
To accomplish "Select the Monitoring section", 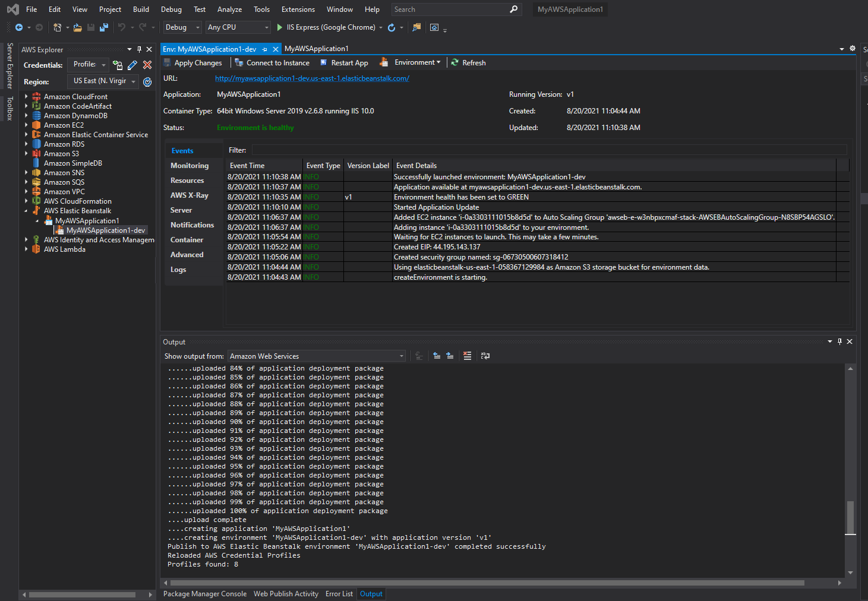I will [190, 166].
